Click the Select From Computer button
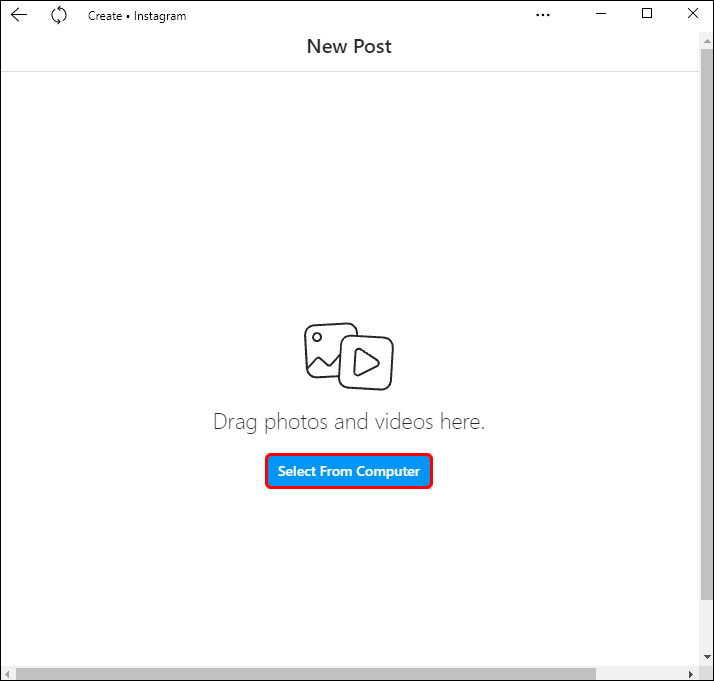This screenshot has width=714, height=681. pyautogui.click(x=349, y=471)
